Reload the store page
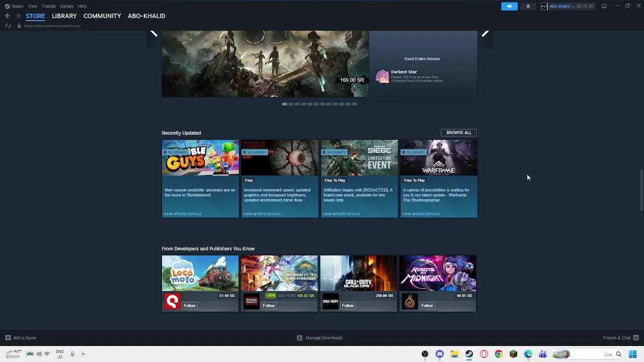This screenshot has height=362, width=644. click(8, 26)
